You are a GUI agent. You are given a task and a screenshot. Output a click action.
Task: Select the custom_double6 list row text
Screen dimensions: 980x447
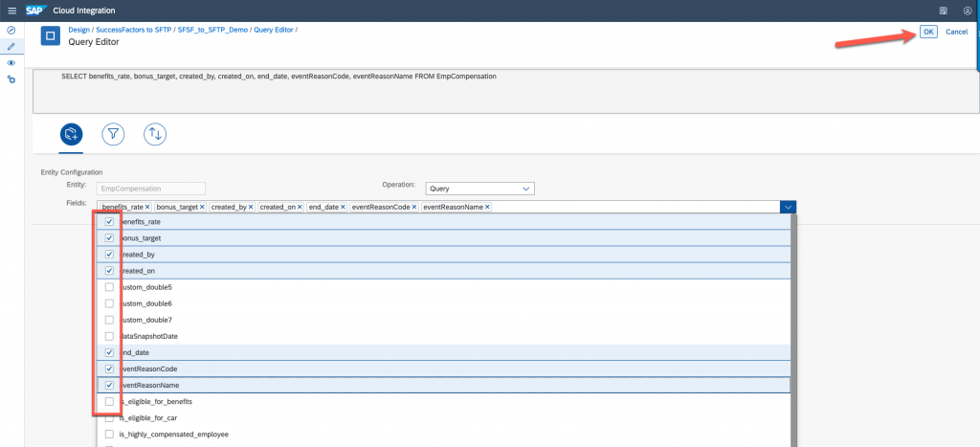coord(145,303)
